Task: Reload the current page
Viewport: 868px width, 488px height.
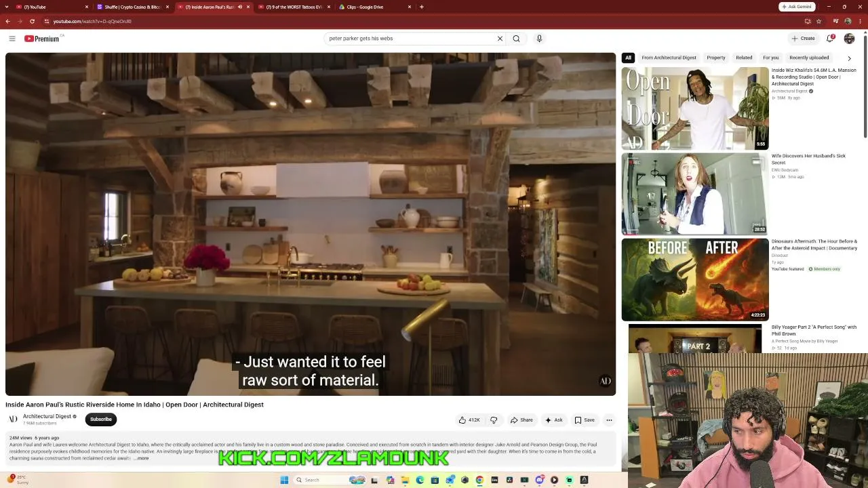Action: 32,21
